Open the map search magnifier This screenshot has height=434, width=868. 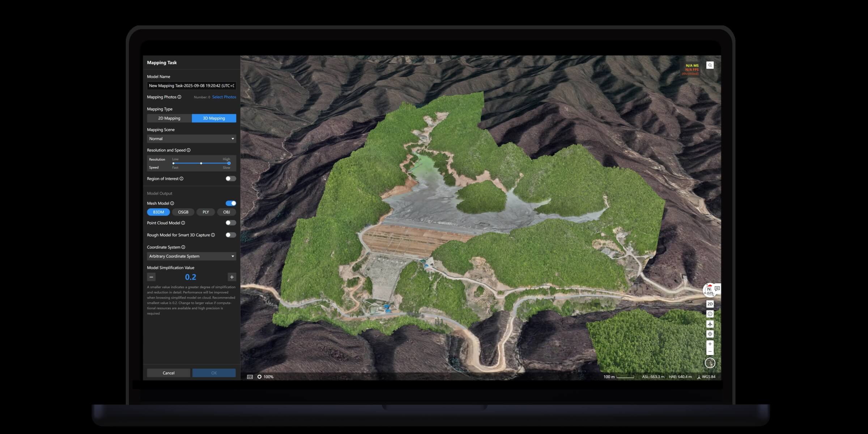(x=710, y=65)
